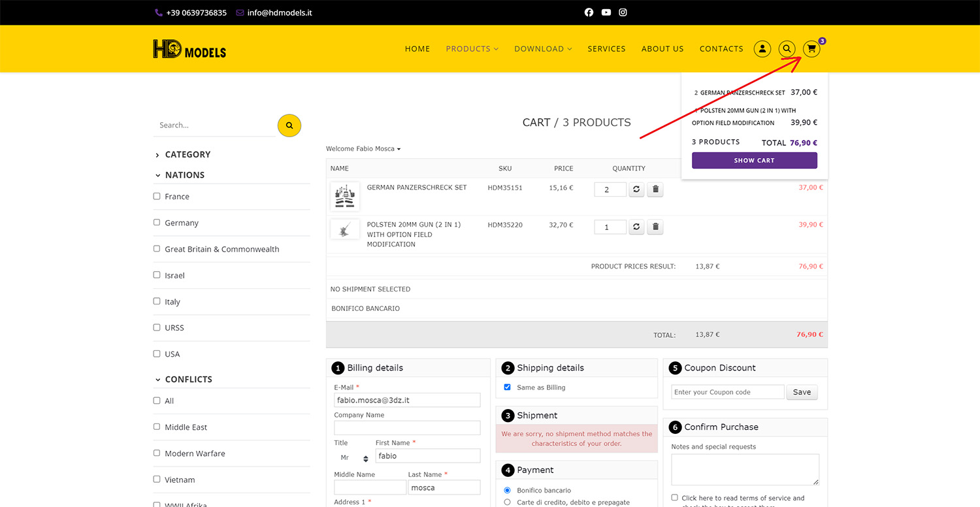Open the shopping cart icon in header

point(811,49)
